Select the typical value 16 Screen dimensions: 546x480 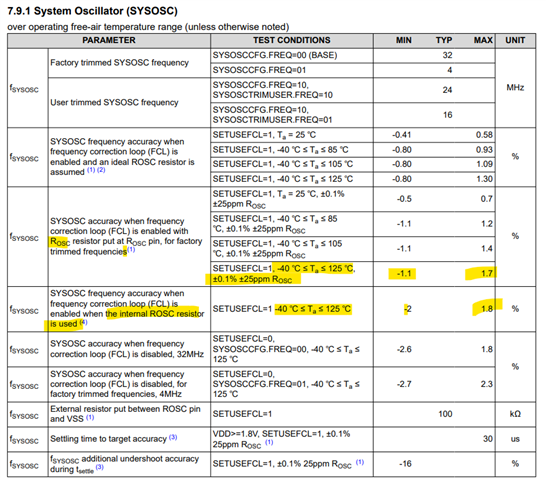pyautogui.click(x=447, y=115)
